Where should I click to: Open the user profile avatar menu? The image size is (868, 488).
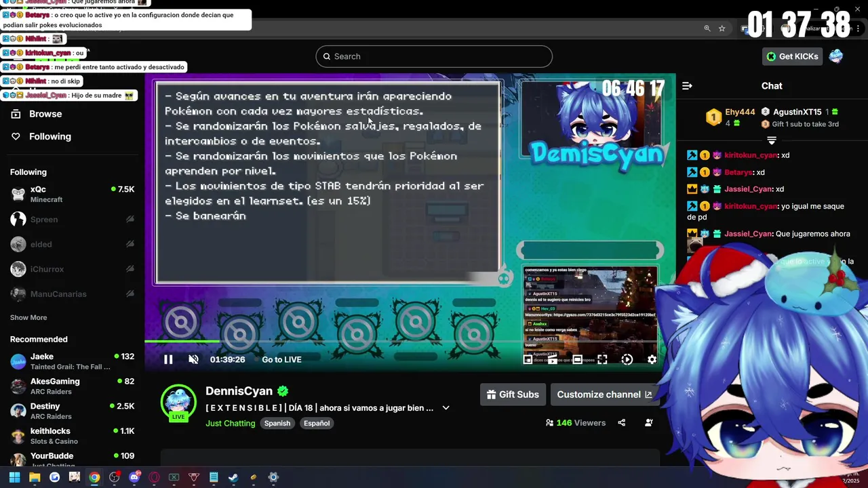pos(836,56)
